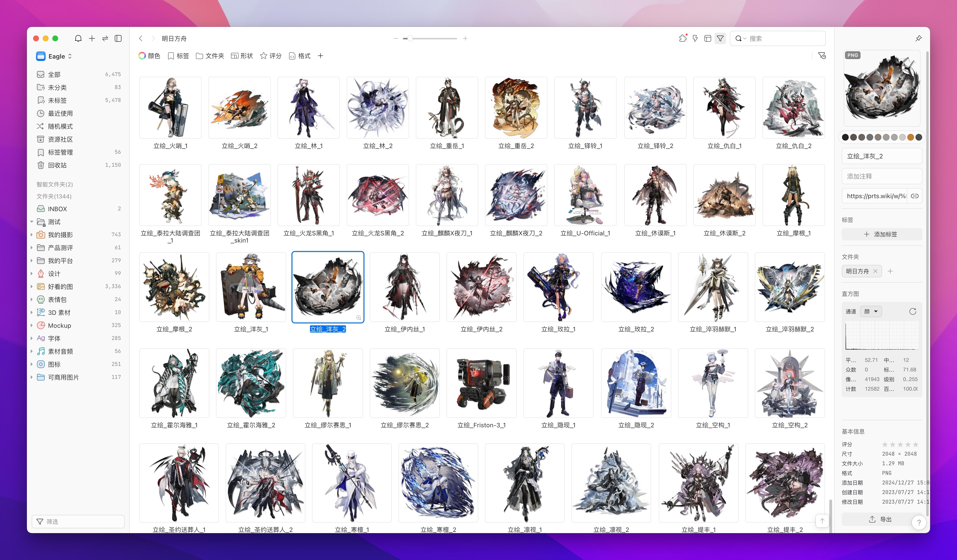Expand the Mockup folder
The height and width of the screenshot is (560, 957).
tap(31, 326)
